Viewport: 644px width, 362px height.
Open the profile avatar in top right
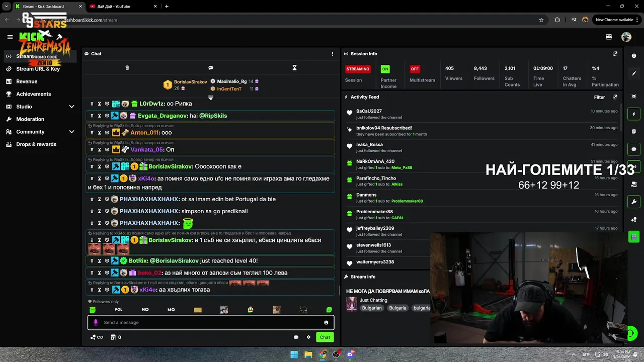coord(626,37)
